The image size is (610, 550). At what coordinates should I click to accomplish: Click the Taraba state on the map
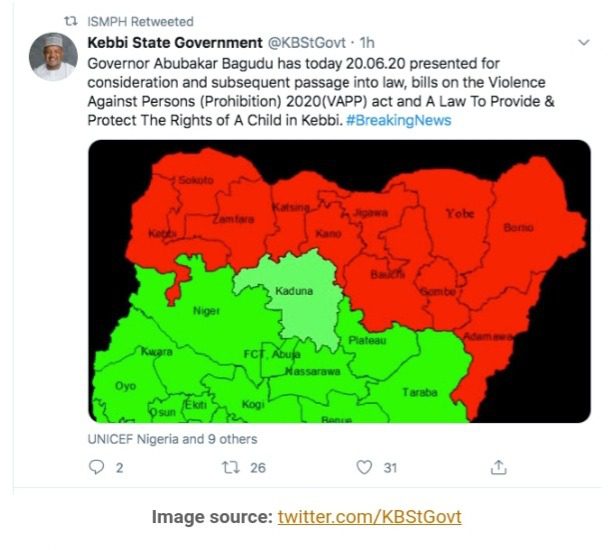point(419,391)
